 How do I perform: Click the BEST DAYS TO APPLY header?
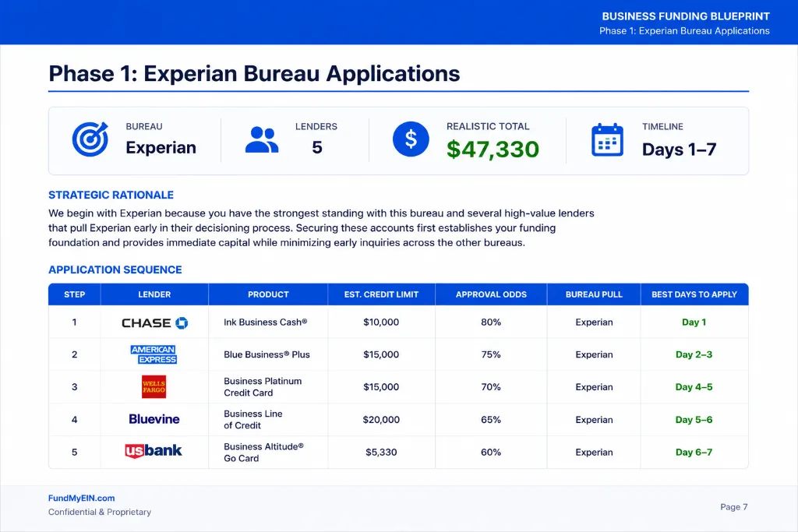(694, 294)
